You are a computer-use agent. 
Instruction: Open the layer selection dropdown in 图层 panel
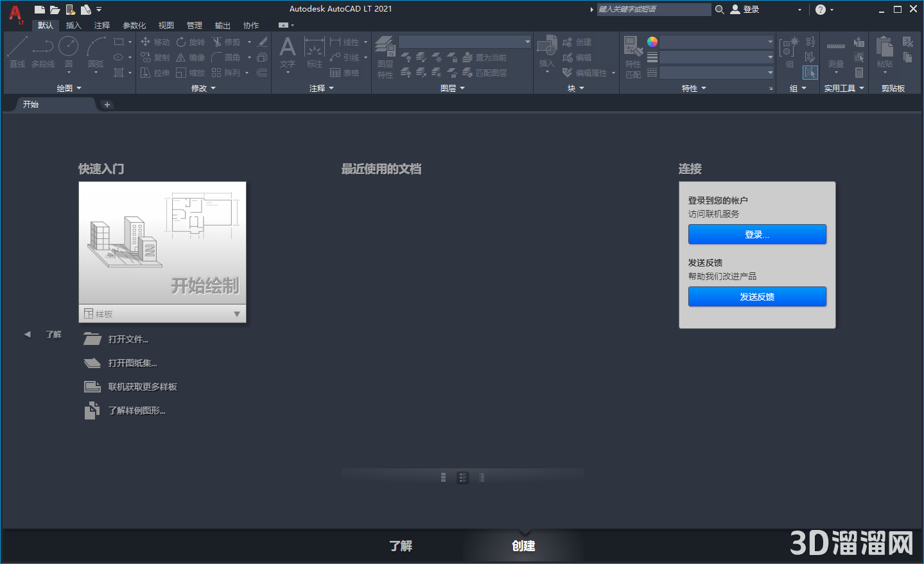[x=527, y=41]
